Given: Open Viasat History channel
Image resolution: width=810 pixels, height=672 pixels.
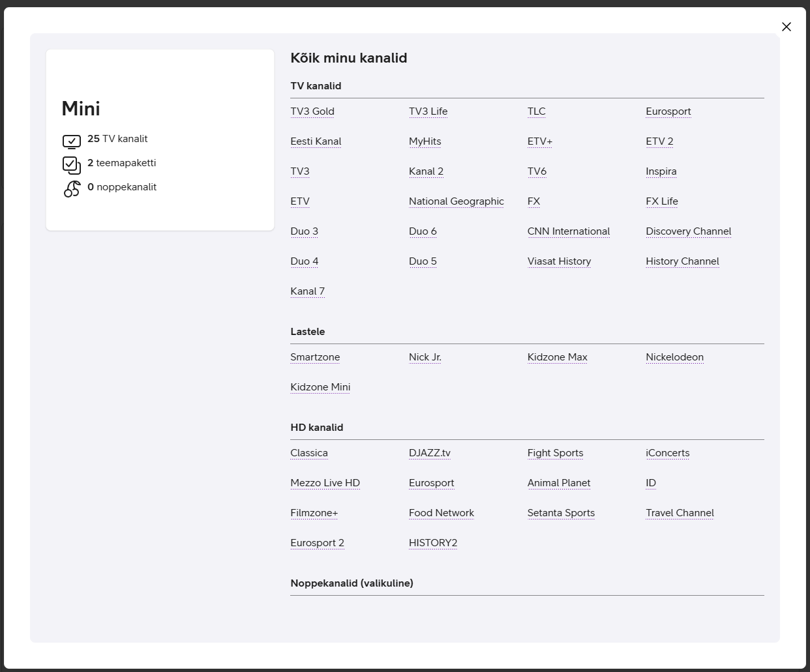Looking at the screenshot, I should pyautogui.click(x=559, y=261).
